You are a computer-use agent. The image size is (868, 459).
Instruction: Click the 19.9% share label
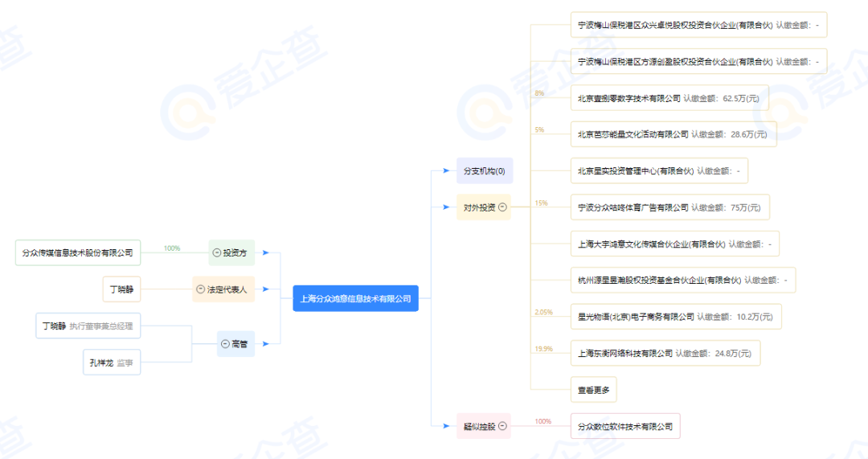(543, 349)
